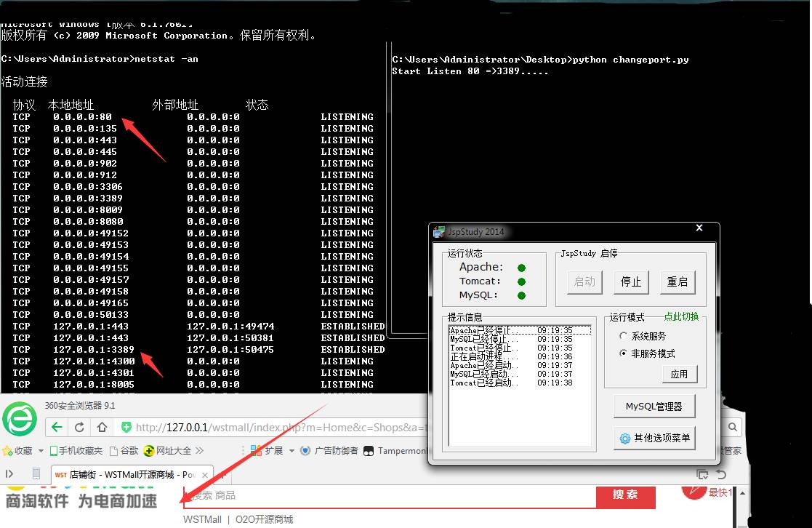The width and height of the screenshot is (812, 528).
Task: Open the 谷歌 bookmark
Action: point(124,451)
